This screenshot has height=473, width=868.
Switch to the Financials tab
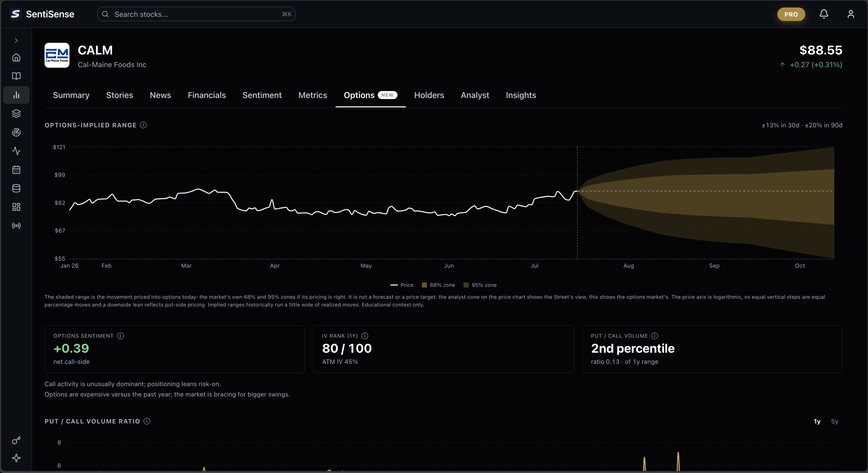[207, 95]
